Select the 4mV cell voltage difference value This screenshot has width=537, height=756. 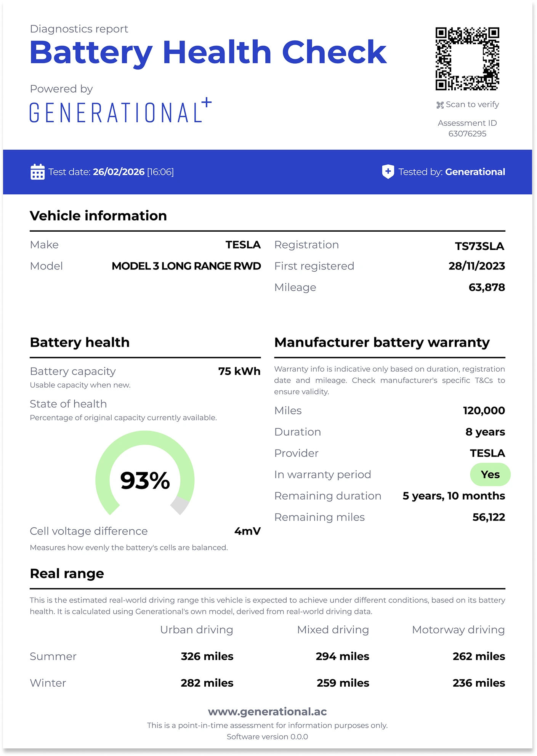[x=247, y=531]
